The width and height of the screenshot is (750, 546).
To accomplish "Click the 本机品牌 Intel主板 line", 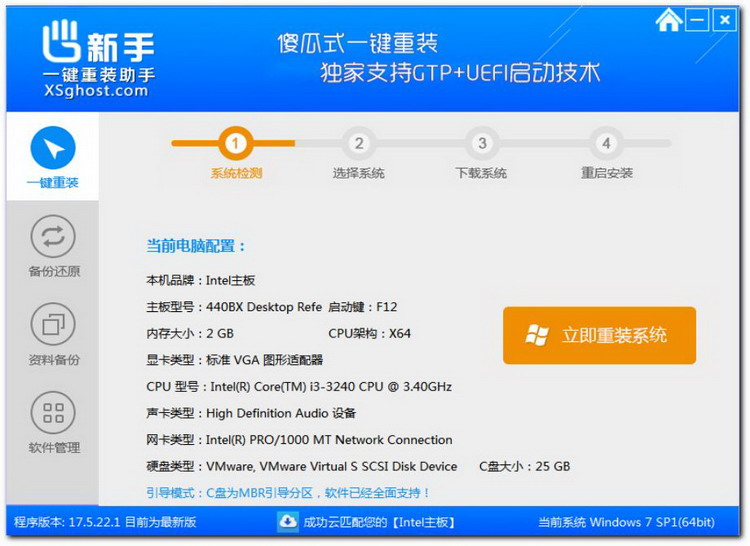I will (x=200, y=280).
